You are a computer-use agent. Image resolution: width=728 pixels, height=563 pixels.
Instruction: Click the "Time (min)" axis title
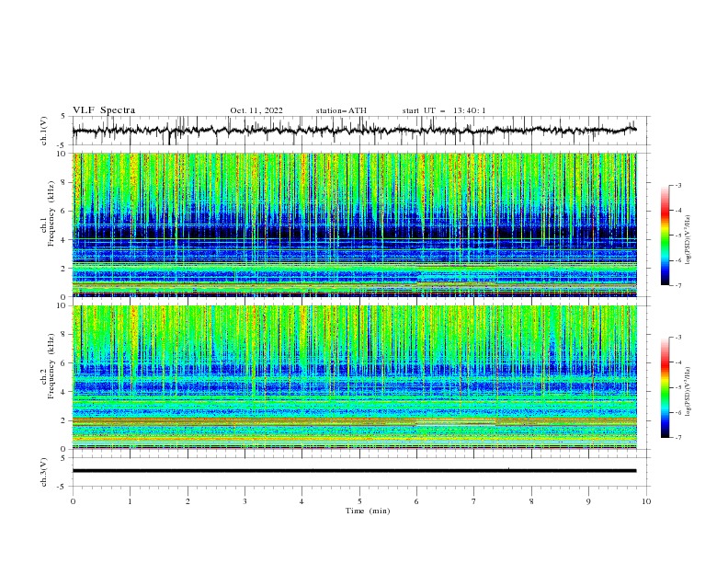tap(368, 511)
